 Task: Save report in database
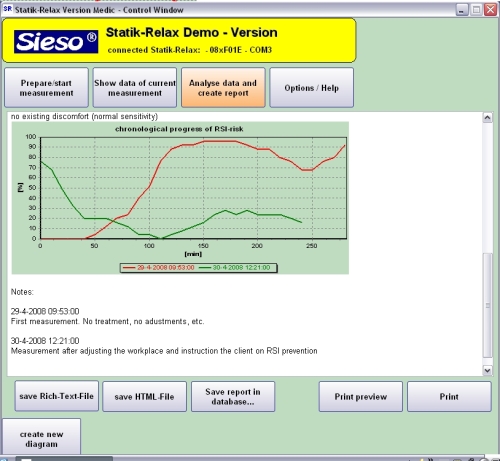click(233, 396)
